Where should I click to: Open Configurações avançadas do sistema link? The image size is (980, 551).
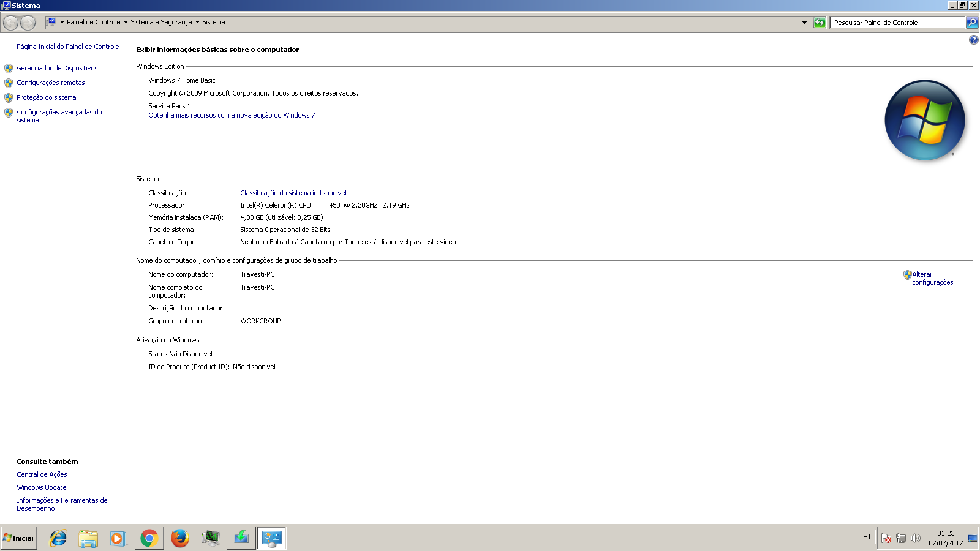[59, 116]
